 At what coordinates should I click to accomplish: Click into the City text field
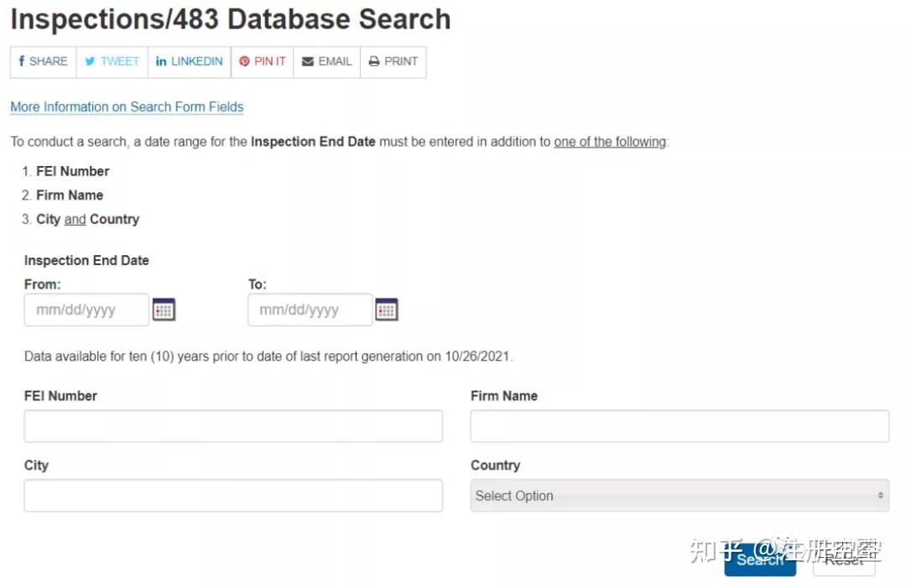[x=233, y=496]
